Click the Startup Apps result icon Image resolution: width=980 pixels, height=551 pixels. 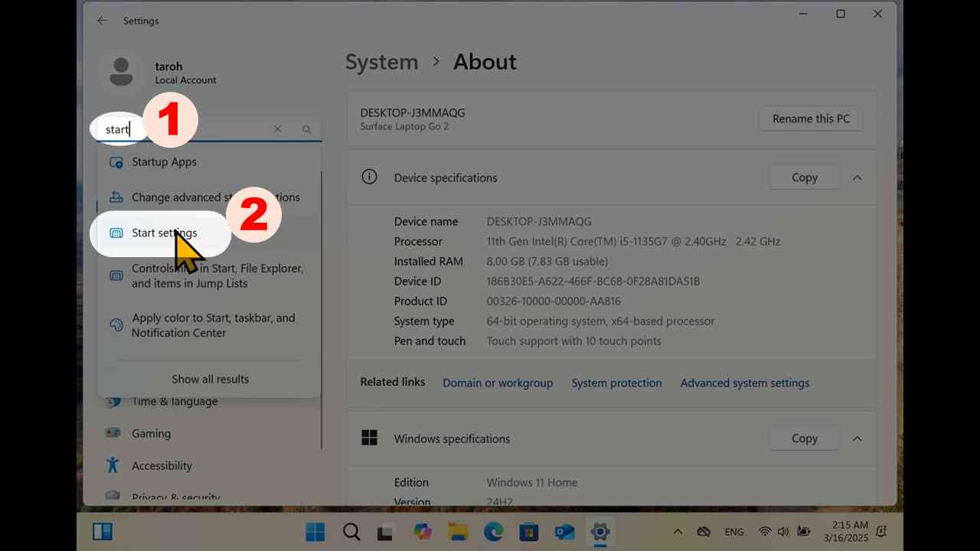point(116,162)
